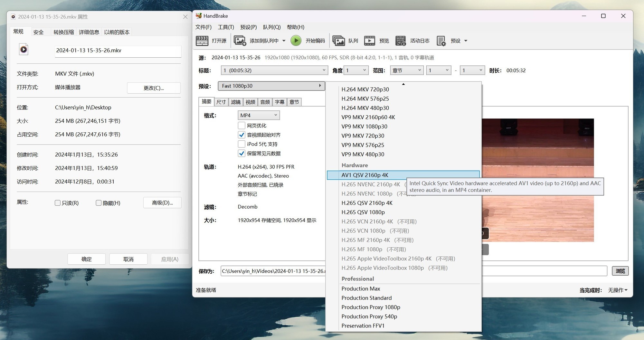Switch to the 字幕 tab
This screenshot has width=644, height=340.
click(x=279, y=102)
